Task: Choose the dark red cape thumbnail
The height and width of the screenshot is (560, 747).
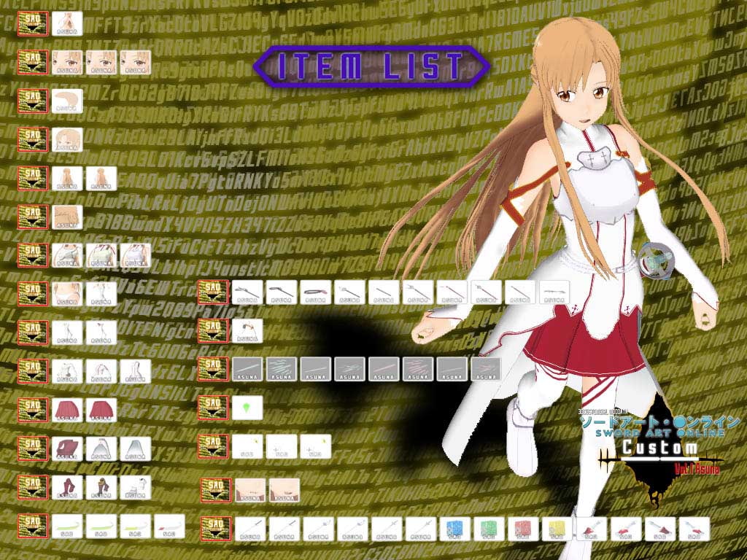Action: tap(67, 449)
